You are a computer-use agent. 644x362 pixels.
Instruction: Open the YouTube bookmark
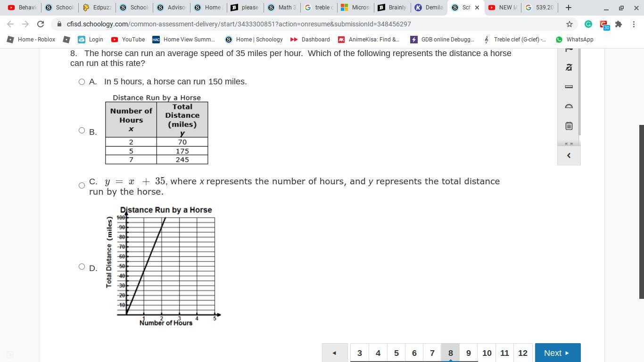(128, 40)
